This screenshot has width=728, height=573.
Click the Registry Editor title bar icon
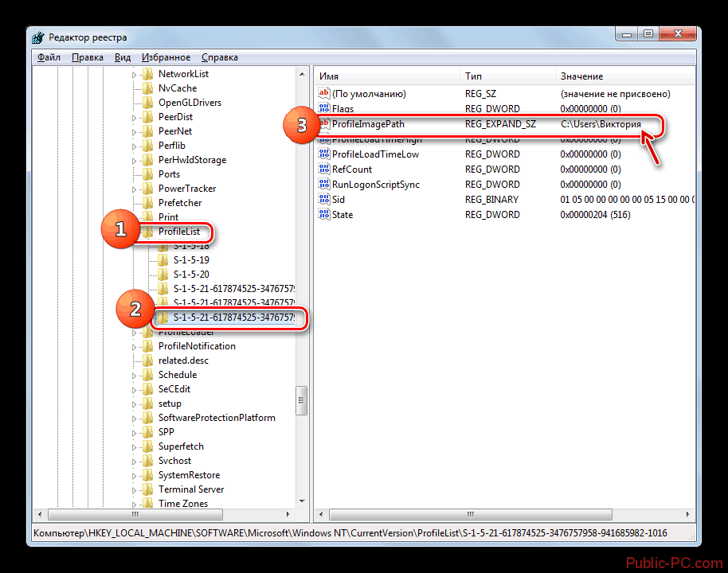[39, 37]
